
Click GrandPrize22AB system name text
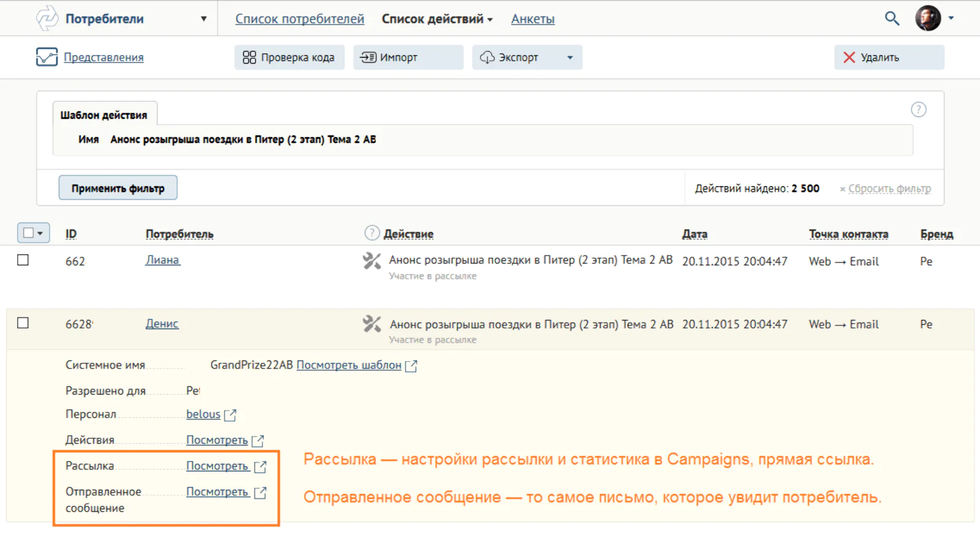coord(252,365)
